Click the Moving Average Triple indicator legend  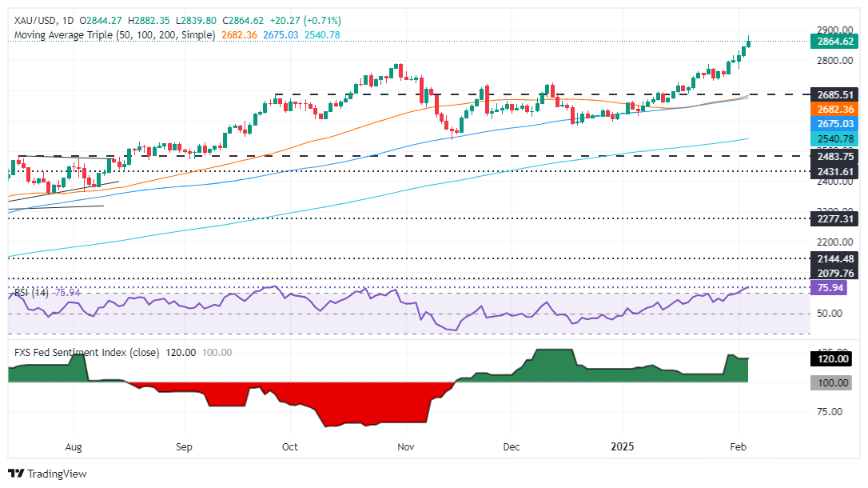pyautogui.click(x=112, y=34)
